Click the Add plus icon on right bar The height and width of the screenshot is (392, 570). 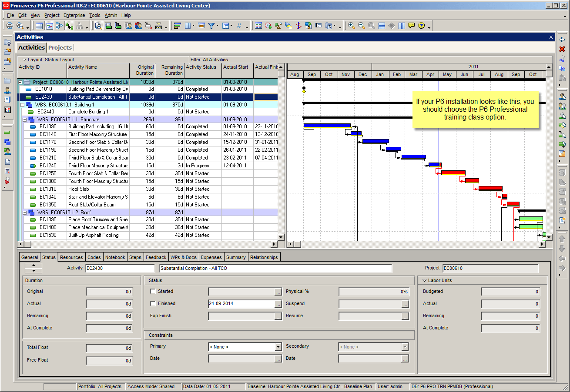pyautogui.click(x=562, y=40)
